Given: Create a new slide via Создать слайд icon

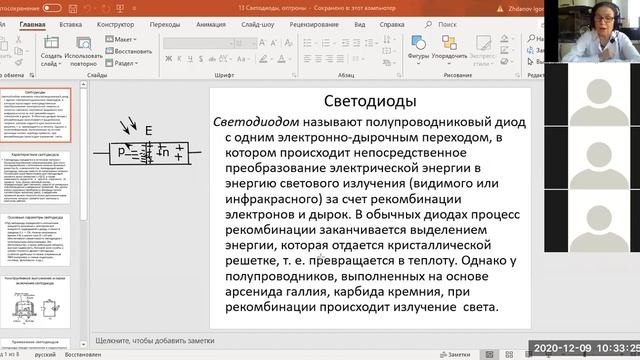Looking at the screenshot, I should coord(51,43).
